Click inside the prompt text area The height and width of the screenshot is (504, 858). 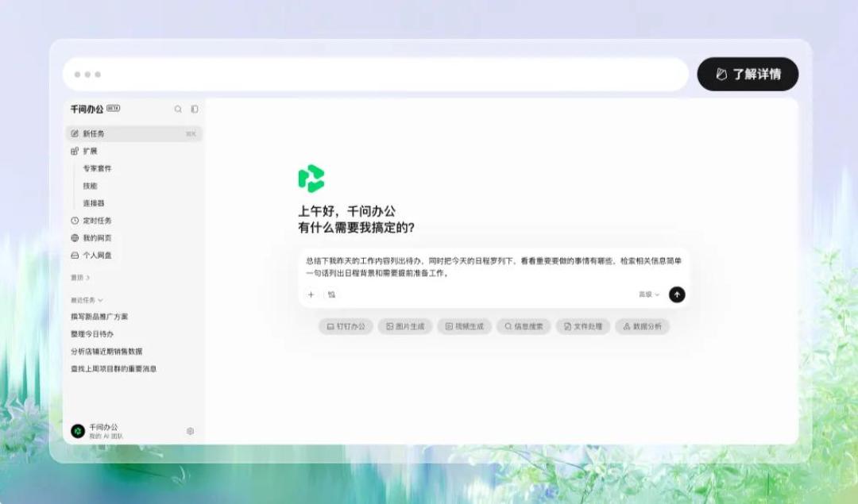(494, 267)
